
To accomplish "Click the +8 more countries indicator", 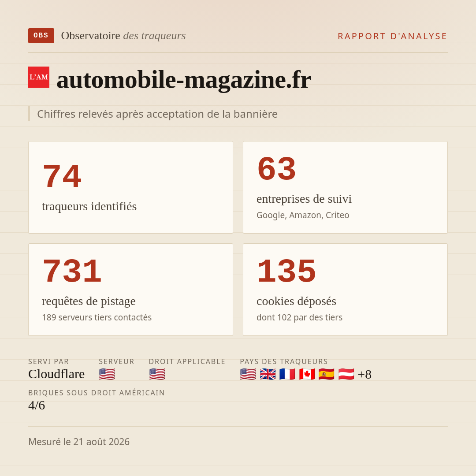I will (x=364, y=374).
